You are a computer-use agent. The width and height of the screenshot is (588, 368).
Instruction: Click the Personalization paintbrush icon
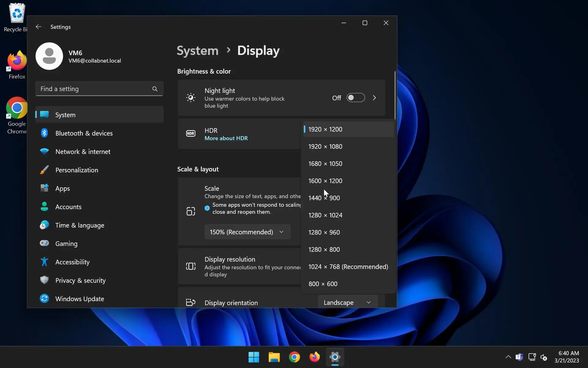tap(44, 170)
